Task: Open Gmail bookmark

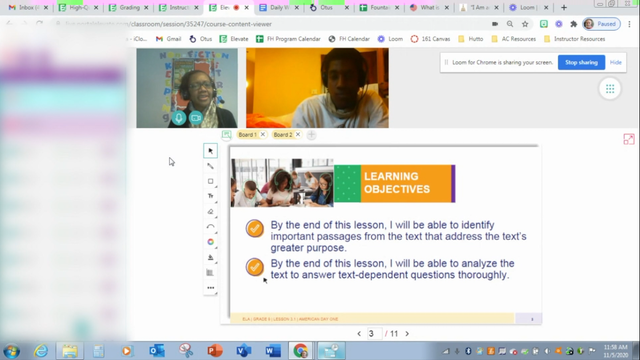Action: 168,39
